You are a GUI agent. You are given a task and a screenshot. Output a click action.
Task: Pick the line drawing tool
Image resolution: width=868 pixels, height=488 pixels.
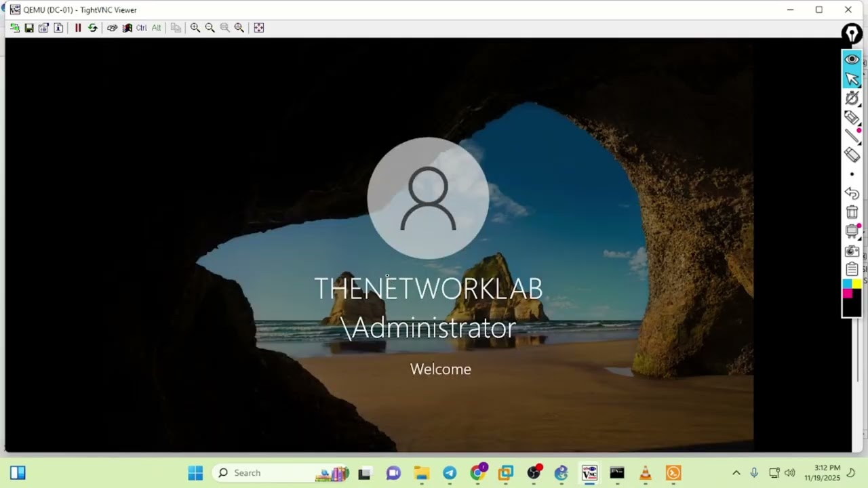coord(852,136)
